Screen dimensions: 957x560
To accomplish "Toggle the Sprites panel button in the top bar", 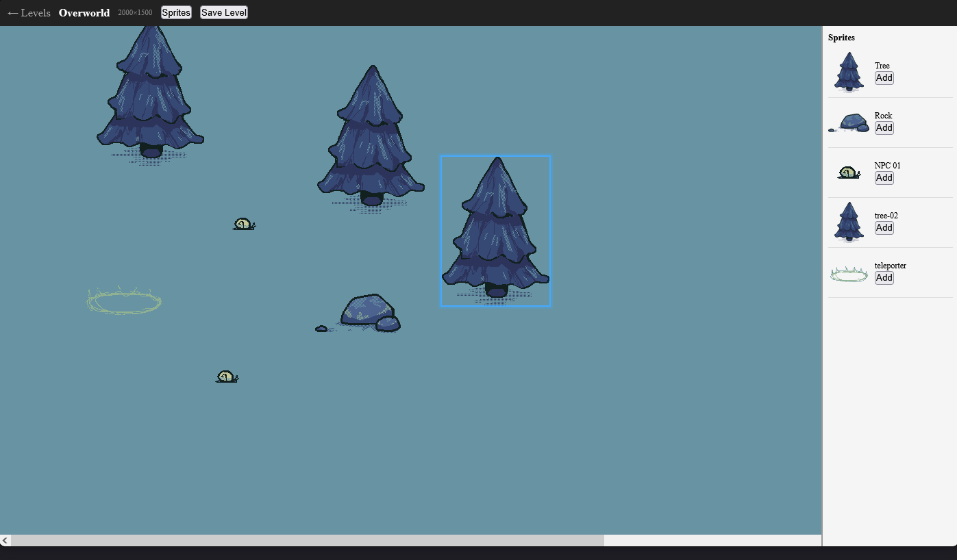I will (x=176, y=13).
